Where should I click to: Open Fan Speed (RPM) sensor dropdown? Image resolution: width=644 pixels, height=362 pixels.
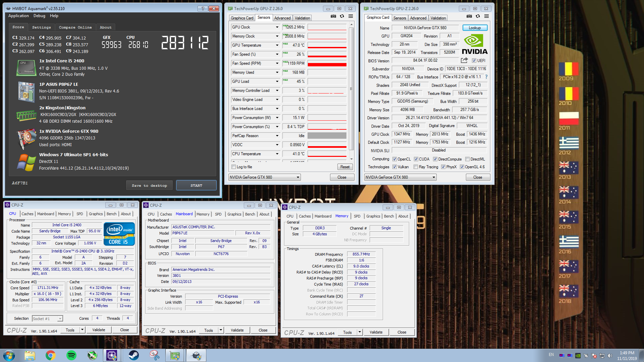(277, 63)
